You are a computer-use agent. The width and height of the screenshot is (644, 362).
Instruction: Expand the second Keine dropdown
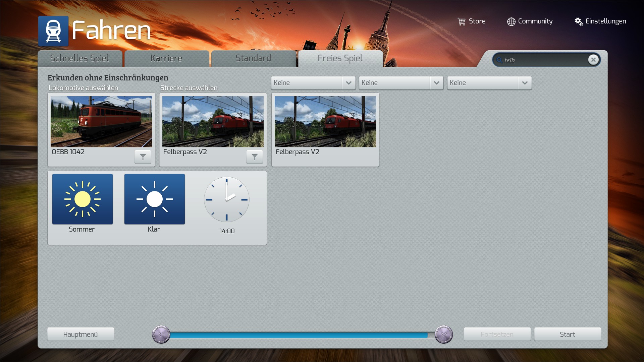(436, 83)
